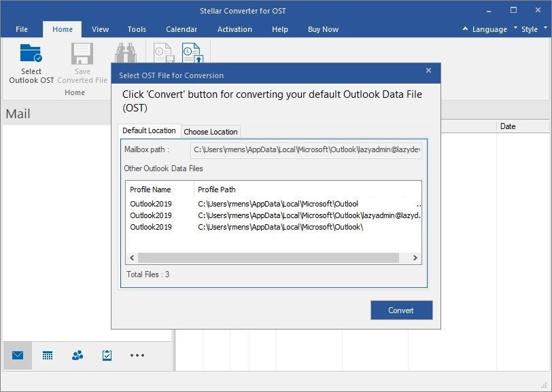This screenshot has height=392, width=552.
Task: Show more navigation options via three dots
Action: (137, 355)
